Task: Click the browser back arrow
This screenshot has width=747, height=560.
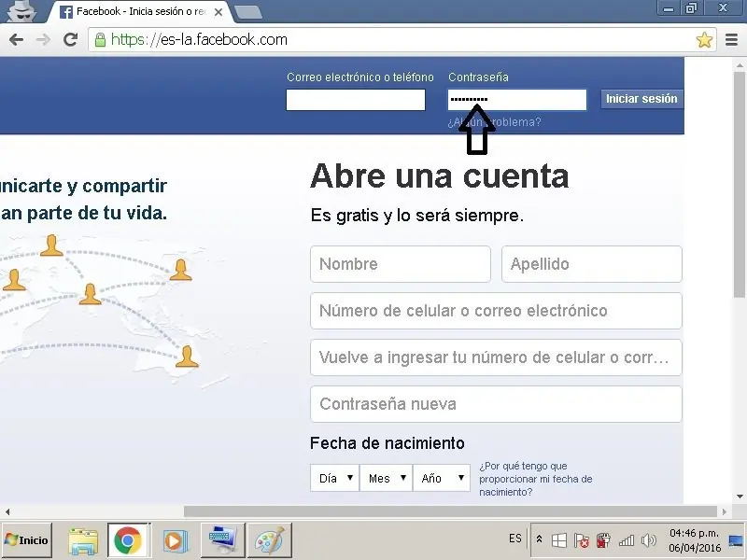Action: (16, 39)
